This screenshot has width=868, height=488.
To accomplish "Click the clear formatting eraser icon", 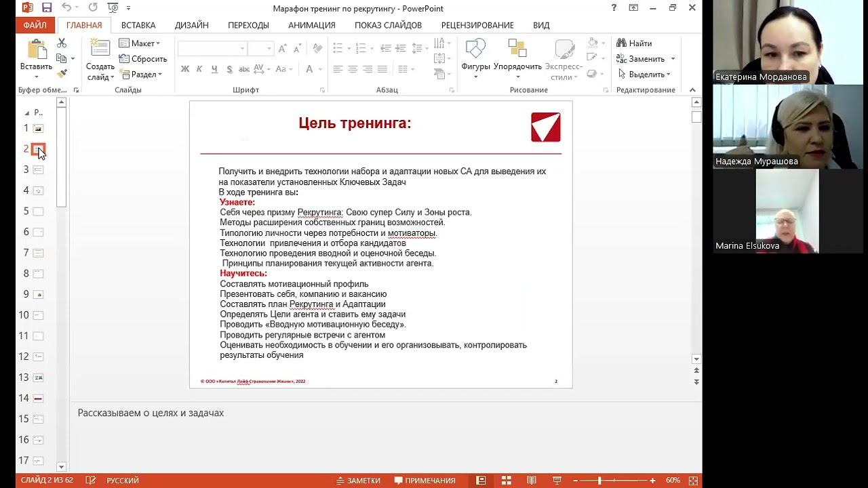I will click(317, 49).
